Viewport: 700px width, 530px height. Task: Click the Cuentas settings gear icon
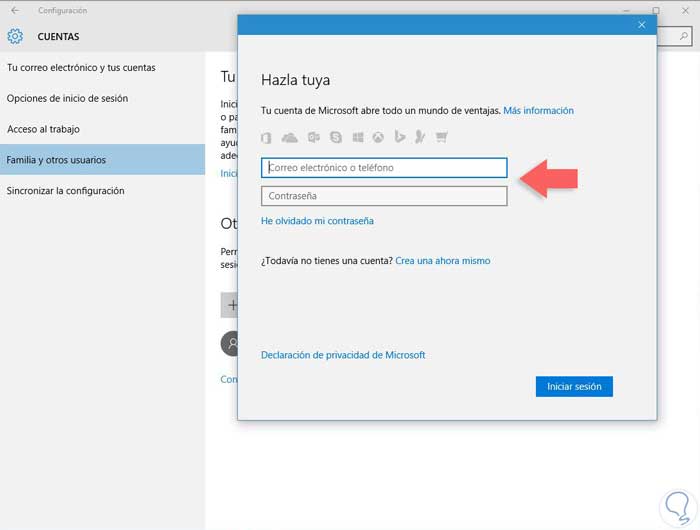pyautogui.click(x=15, y=36)
